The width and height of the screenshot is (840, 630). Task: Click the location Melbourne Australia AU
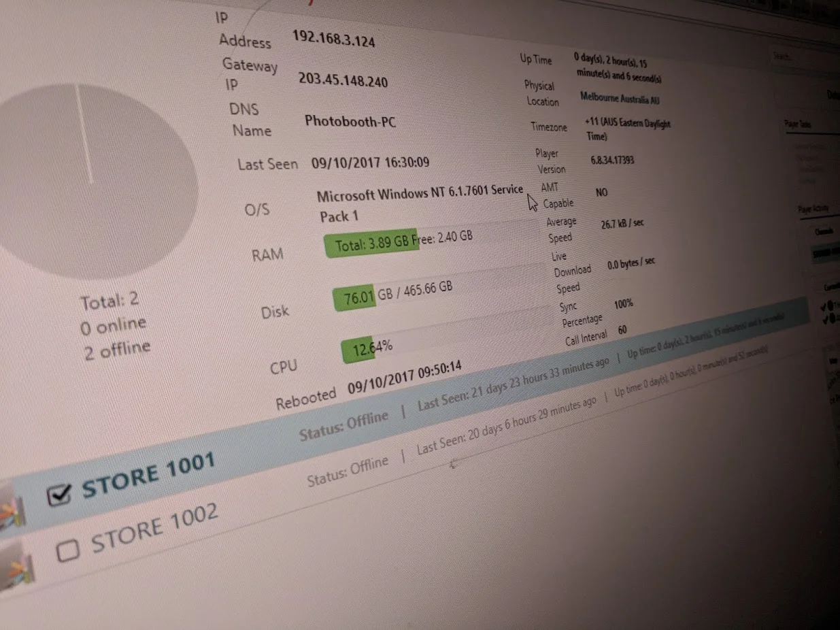(620, 99)
